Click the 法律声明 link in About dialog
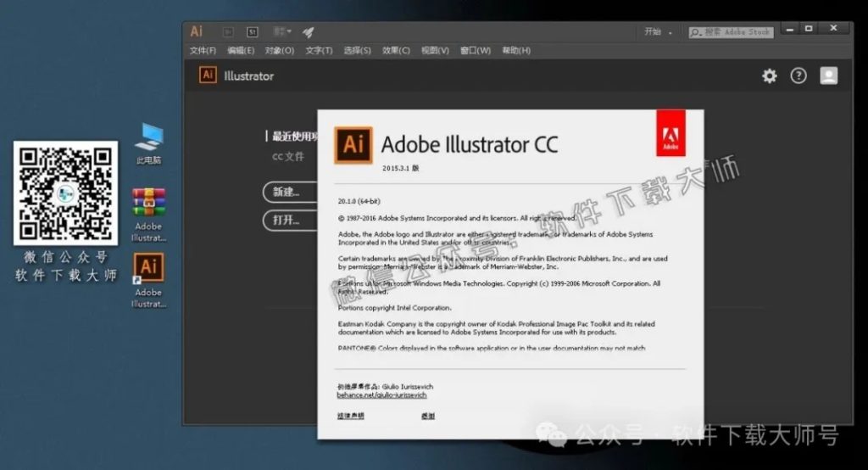 click(350, 416)
